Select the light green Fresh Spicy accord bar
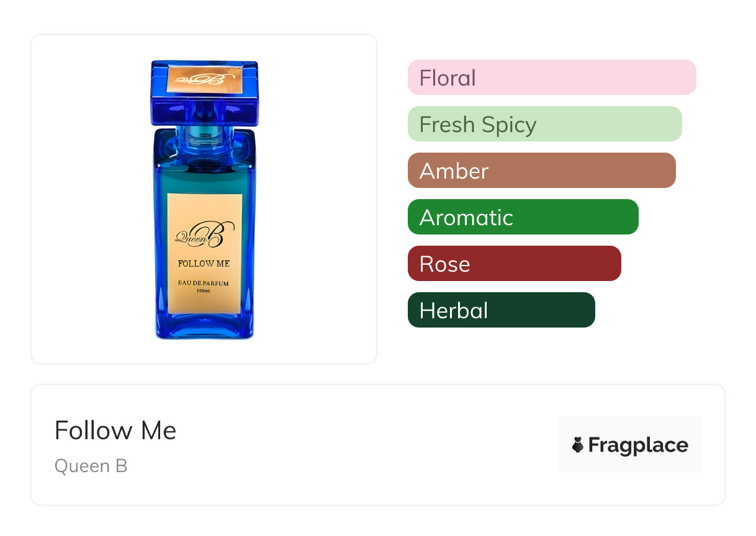 click(544, 124)
